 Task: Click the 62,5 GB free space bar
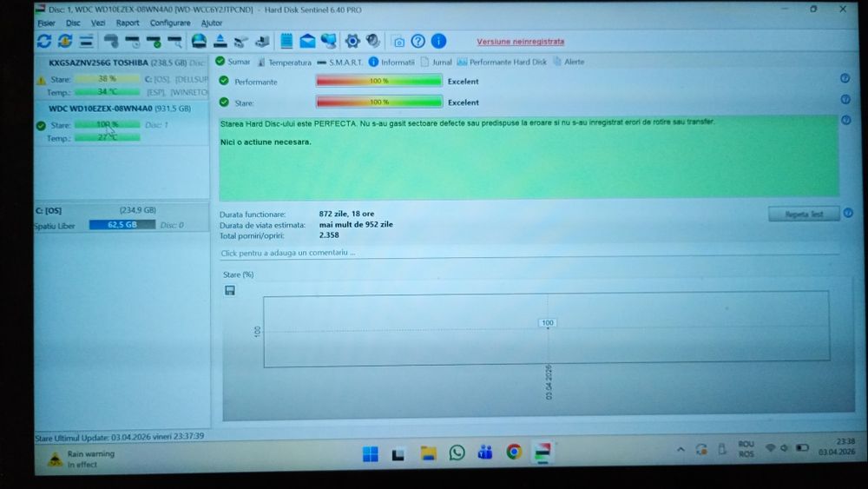pos(122,225)
